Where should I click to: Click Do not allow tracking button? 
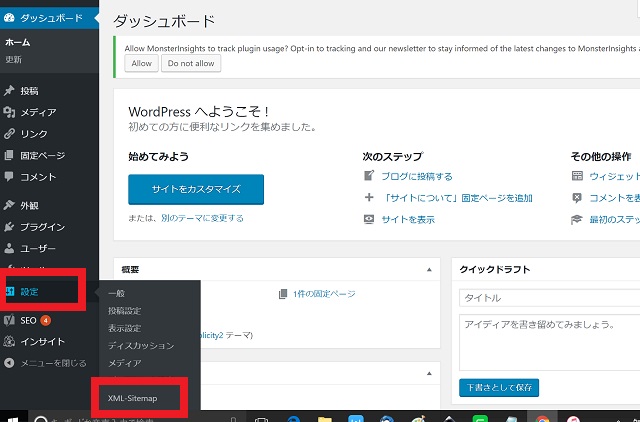click(x=191, y=63)
